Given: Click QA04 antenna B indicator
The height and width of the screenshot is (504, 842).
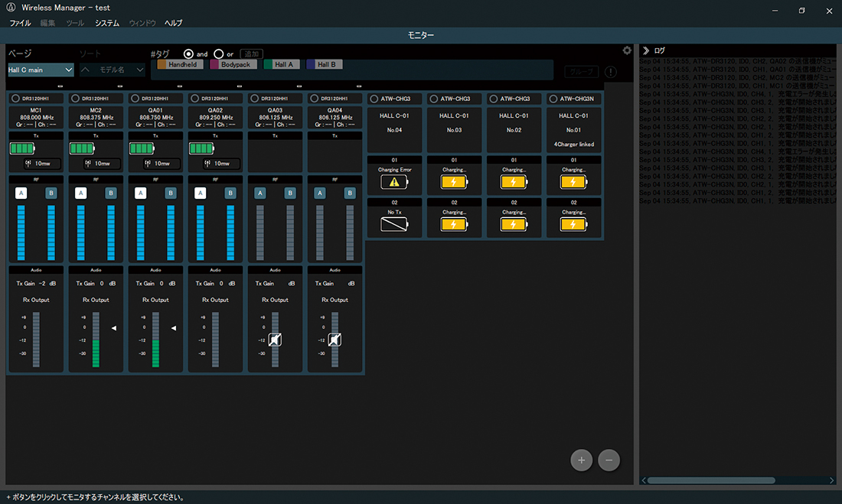Looking at the screenshot, I should point(350,193).
